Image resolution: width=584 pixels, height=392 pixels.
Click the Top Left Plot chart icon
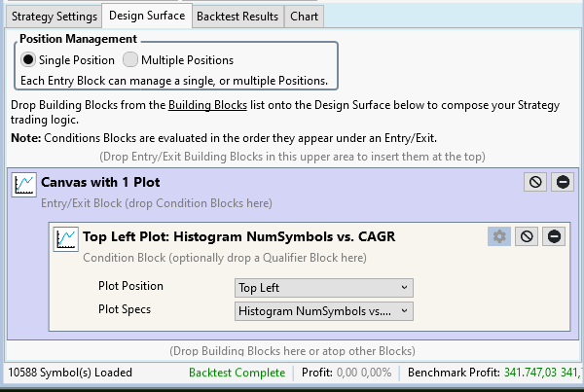tap(66, 237)
